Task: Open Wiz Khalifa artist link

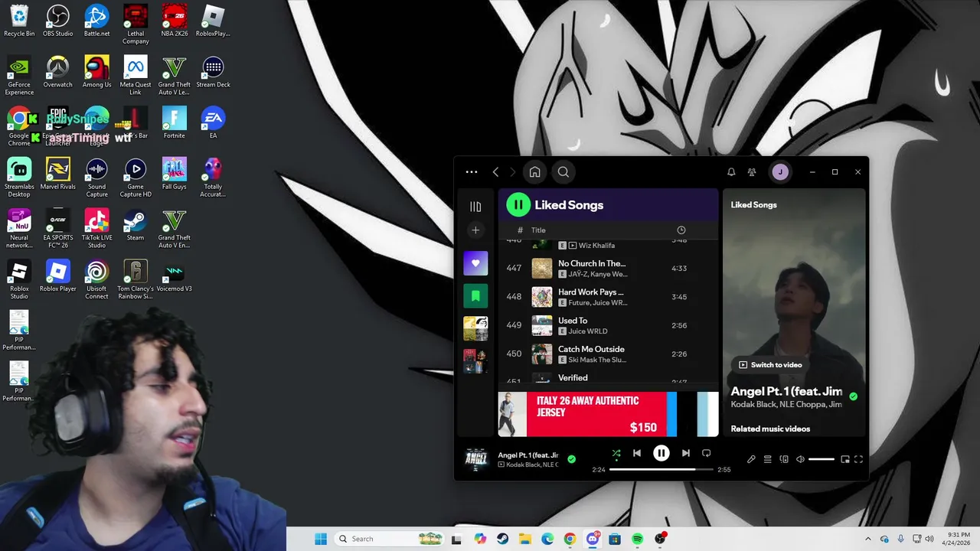Action: click(596, 246)
